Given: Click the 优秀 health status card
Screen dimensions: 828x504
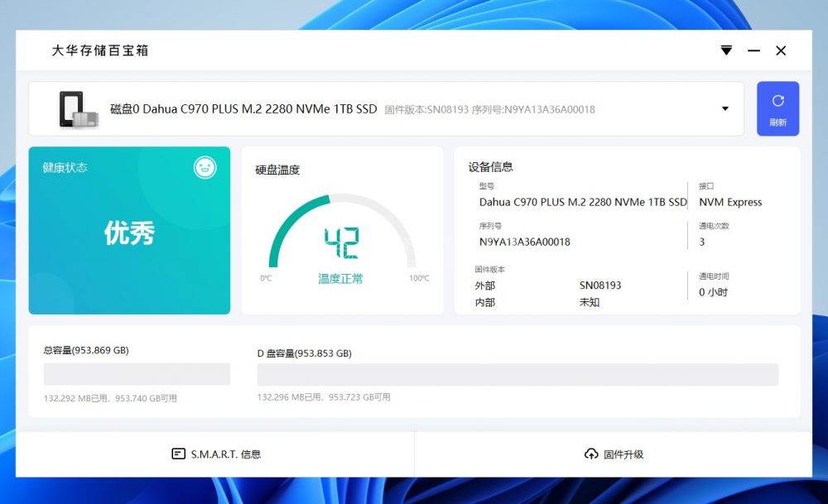Looking at the screenshot, I should pyautogui.click(x=129, y=231).
